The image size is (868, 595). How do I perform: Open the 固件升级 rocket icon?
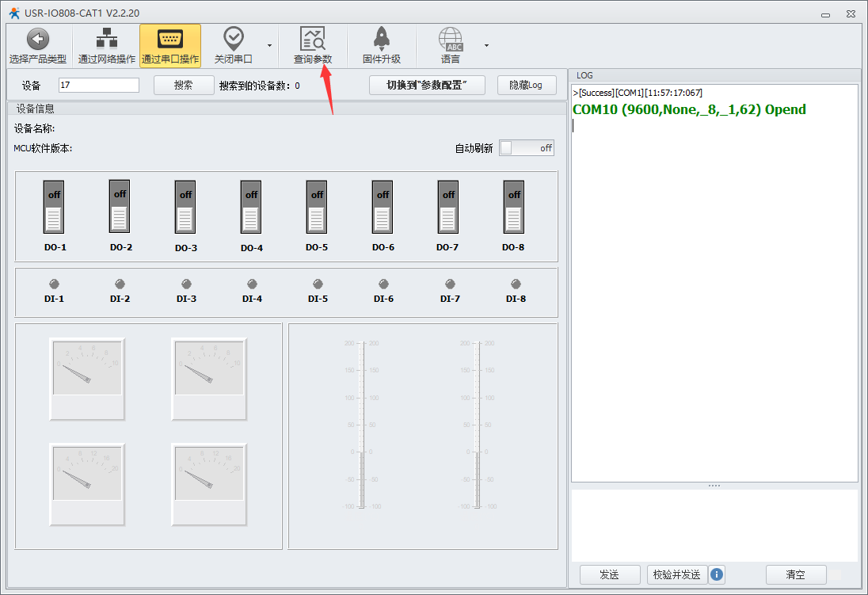coord(381,39)
